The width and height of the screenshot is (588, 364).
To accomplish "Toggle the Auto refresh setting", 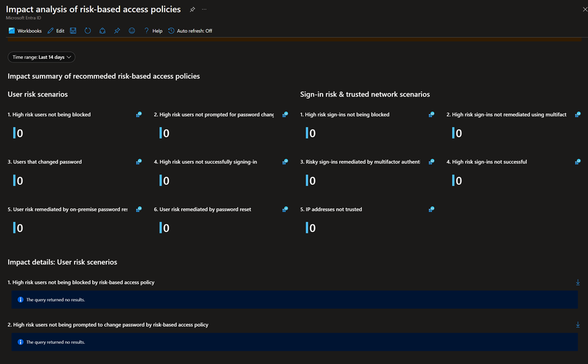I will (190, 31).
